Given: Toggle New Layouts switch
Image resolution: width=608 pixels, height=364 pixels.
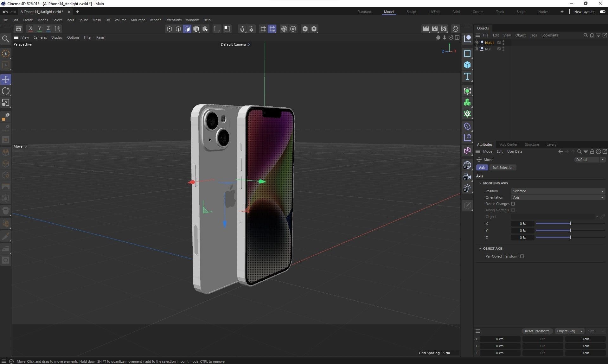Looking at the screenshot, I should coord(602,12).
